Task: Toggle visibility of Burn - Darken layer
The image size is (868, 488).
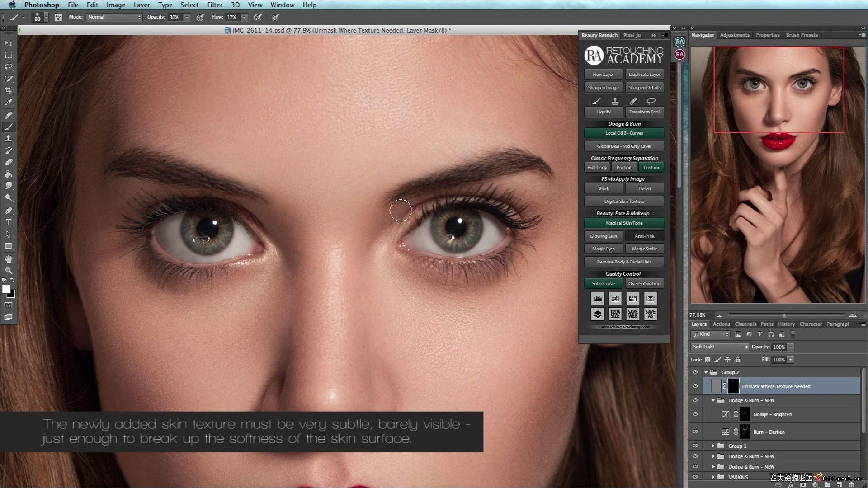Action: 695,432
